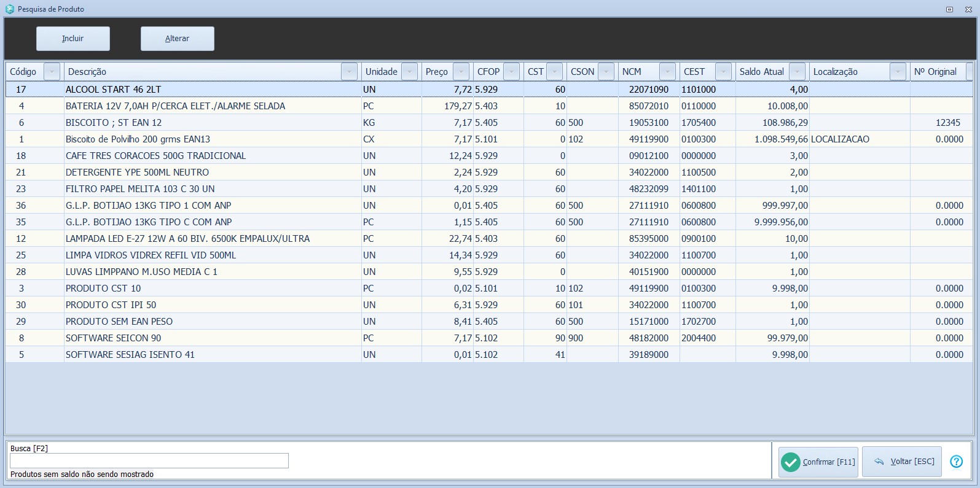Open the Descrição column filter dropdown

[x=349, y=72]
